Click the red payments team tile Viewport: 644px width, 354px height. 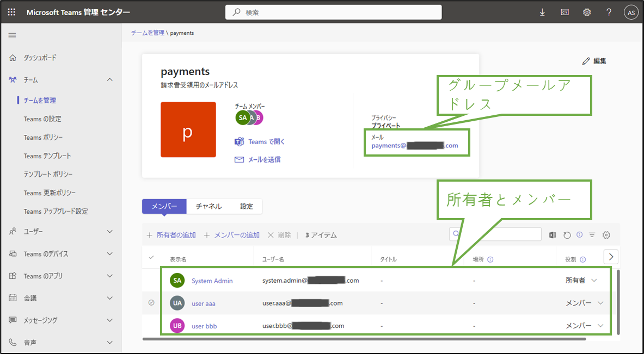[188, 129]
